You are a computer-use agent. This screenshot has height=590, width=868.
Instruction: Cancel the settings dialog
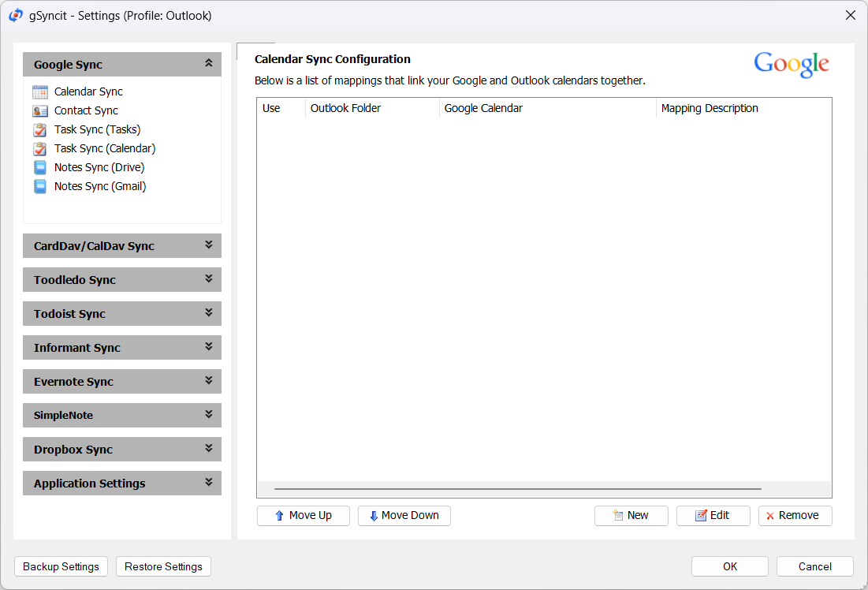(815, 567)
